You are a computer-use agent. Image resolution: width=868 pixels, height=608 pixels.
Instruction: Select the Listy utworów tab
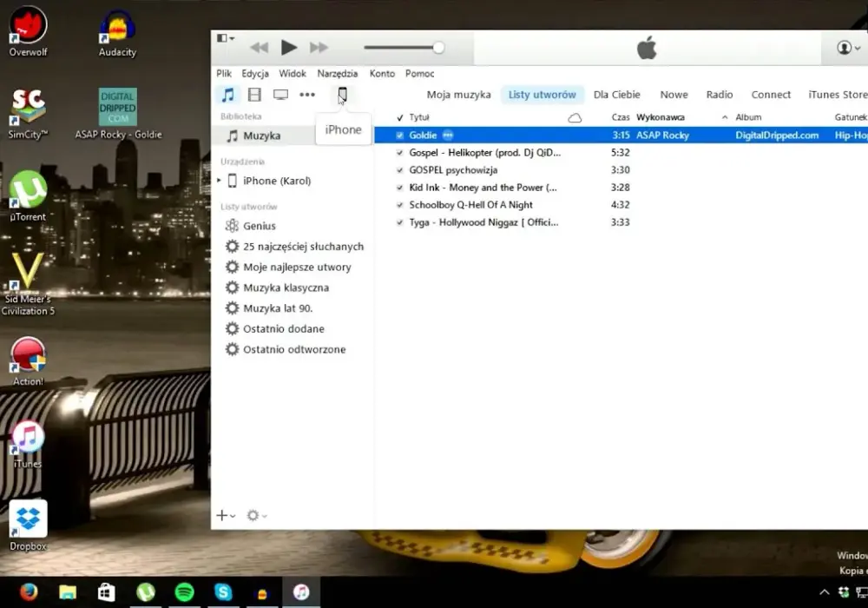(542, 95)
